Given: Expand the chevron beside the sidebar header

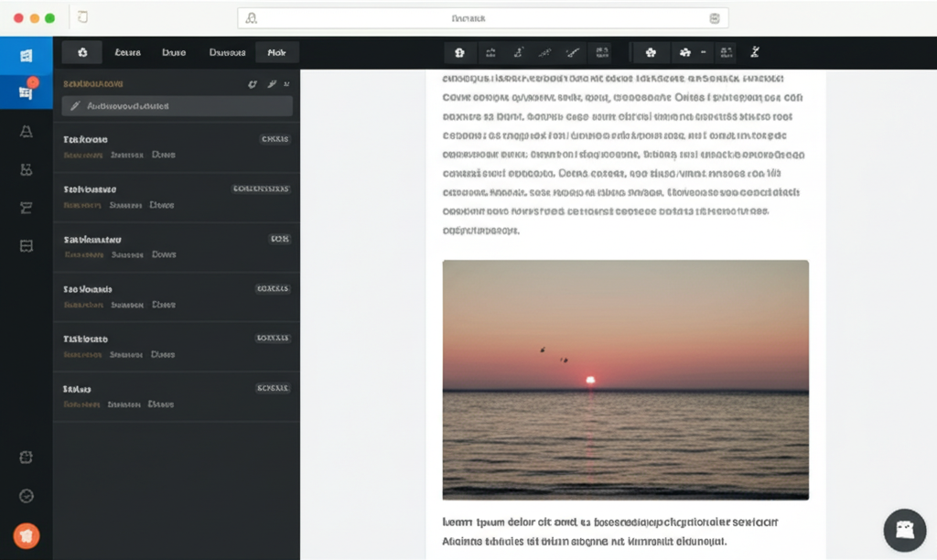Looking at the screenshot, I should [288, 83].
